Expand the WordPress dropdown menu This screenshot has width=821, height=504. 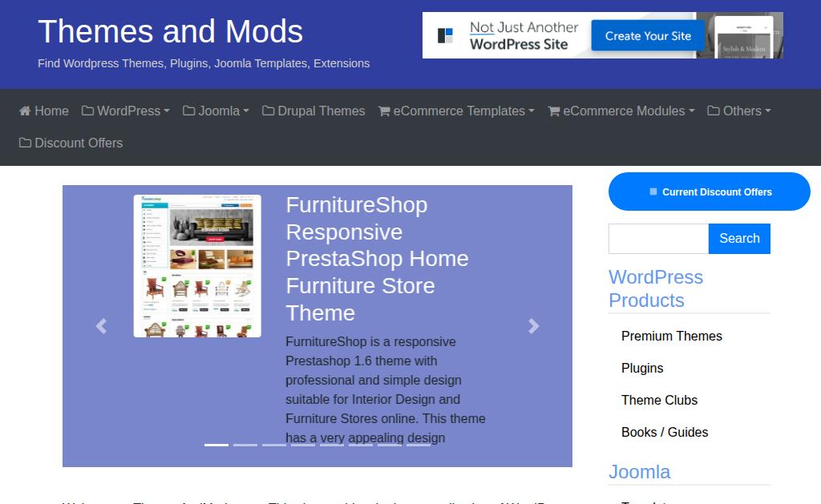tap(126, 111)
